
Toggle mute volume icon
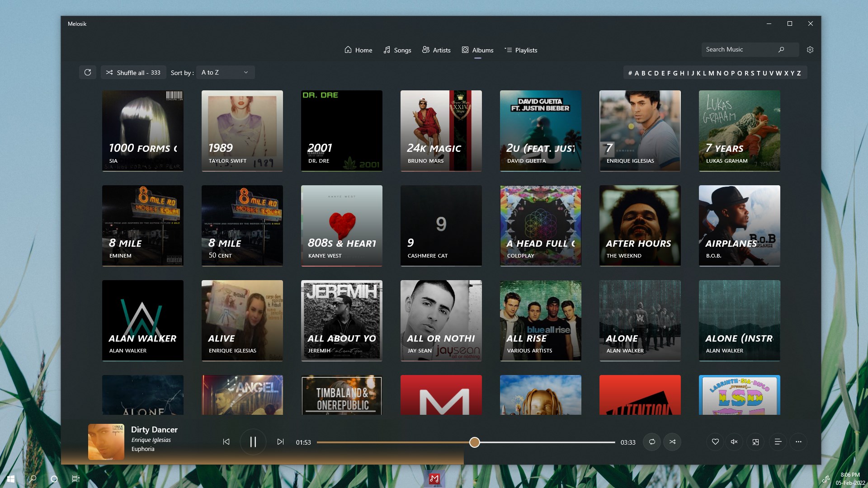click(x=734, y=441)
